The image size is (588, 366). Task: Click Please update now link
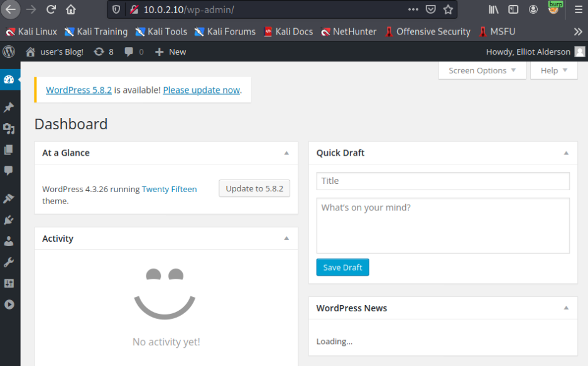(x=202, y=90)
